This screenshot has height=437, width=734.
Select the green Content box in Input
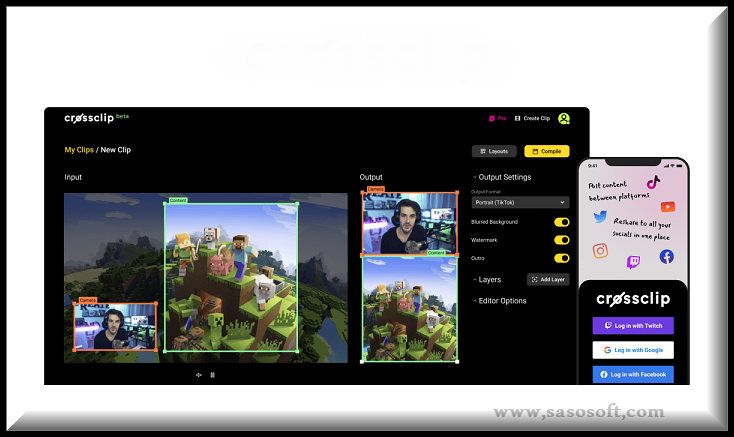(231, 277)
